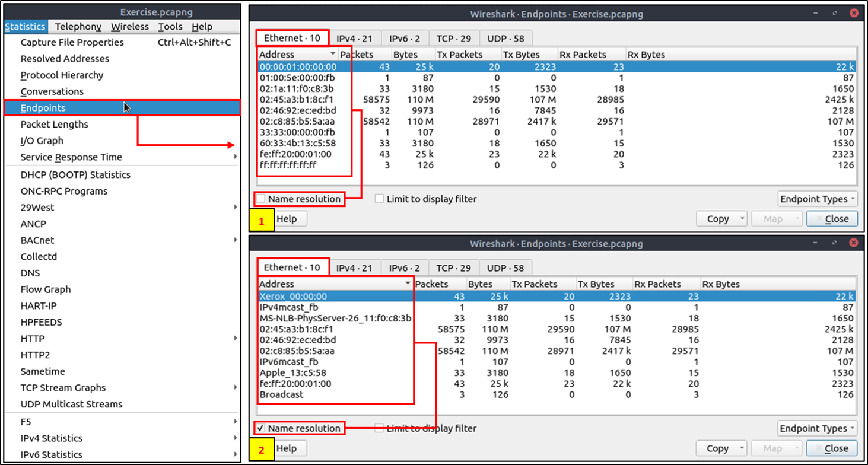Click Copy button in the raw MAC address window
868x465 pixels.
pyautogui.click(x=717, y=219)
